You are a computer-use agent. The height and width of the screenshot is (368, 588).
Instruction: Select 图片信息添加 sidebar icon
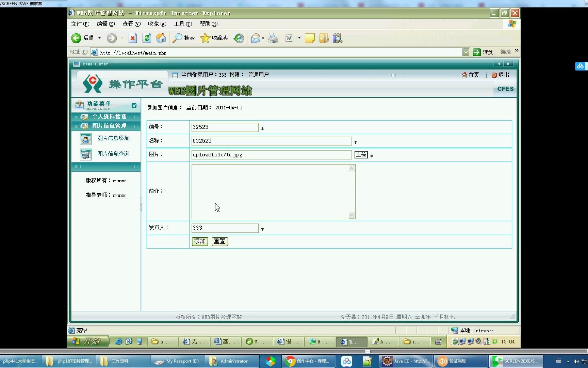pos(85,138)
